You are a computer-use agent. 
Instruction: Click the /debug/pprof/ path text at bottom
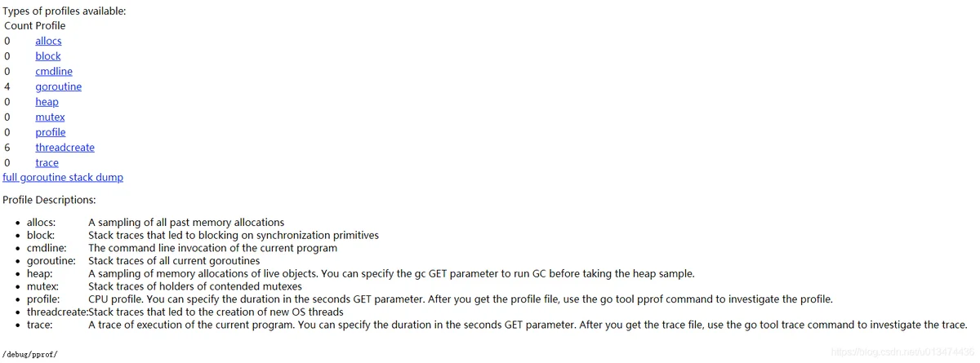click(30, 355)
